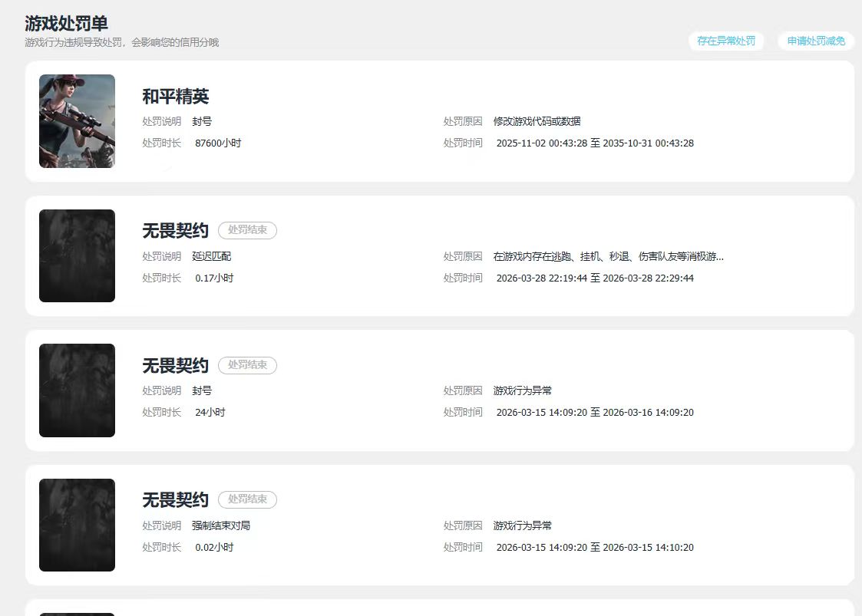Viewport: 862px width, 616px height.
Task: Select the 无畏契约 thumbnail for 延迟匹配 penalty
Action: click(77, 255)
